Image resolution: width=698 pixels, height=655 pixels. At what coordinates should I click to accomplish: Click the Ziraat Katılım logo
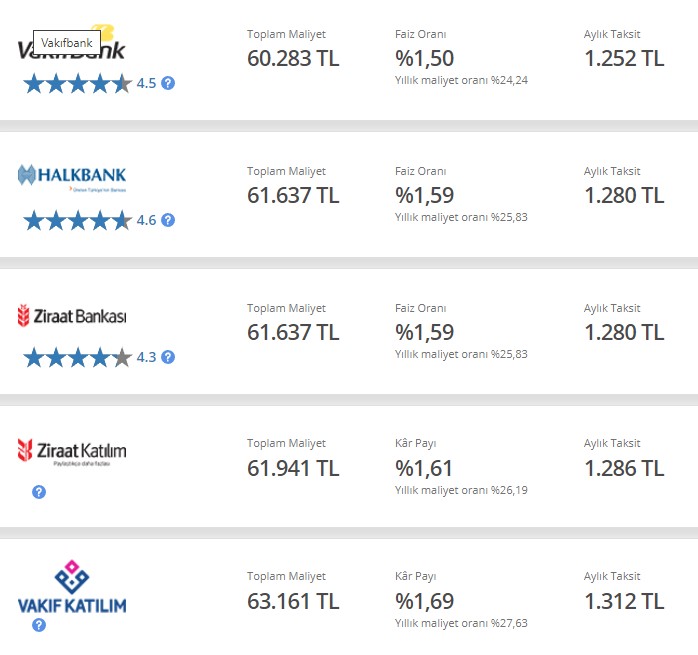72,452
